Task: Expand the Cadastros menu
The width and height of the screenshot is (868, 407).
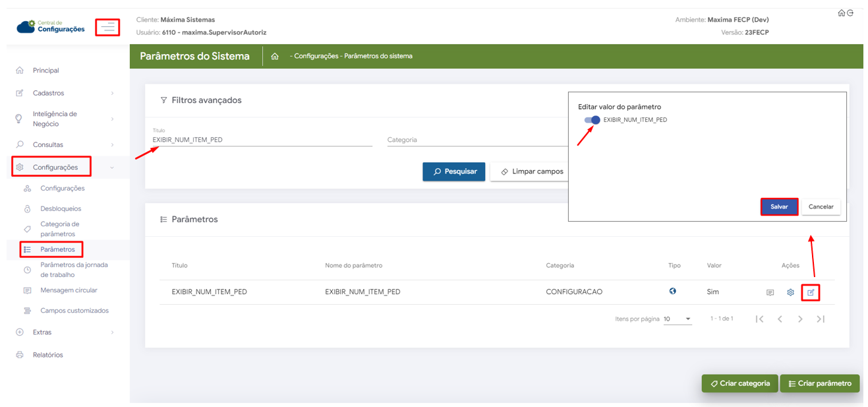Action: pyautogui.click(x=66, y=93)
